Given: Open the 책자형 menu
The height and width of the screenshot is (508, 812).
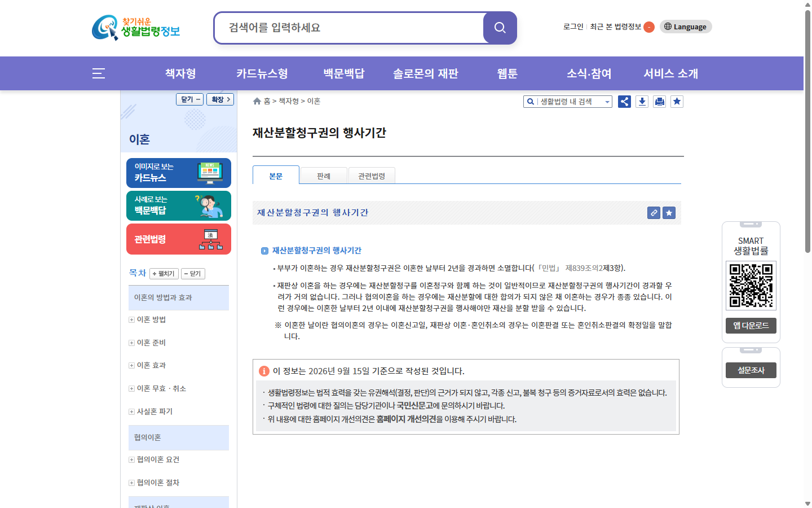Looking at the screenshot, I should click(180, 73).
